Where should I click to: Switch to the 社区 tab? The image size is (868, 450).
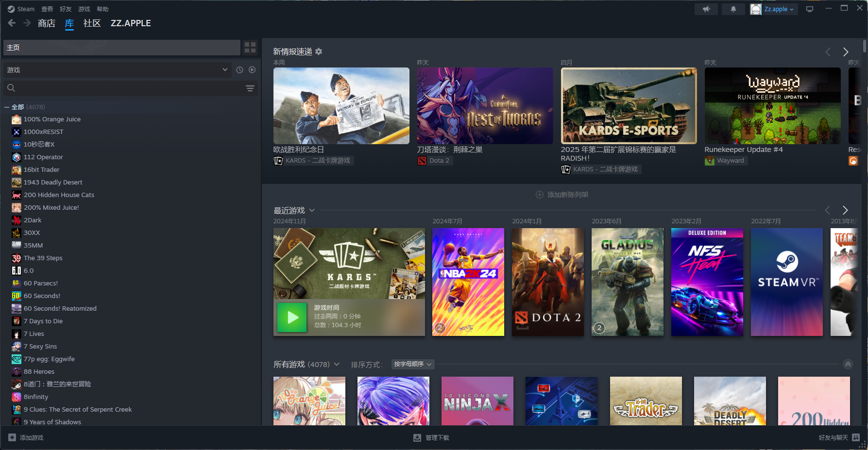[x=92, y=23]
